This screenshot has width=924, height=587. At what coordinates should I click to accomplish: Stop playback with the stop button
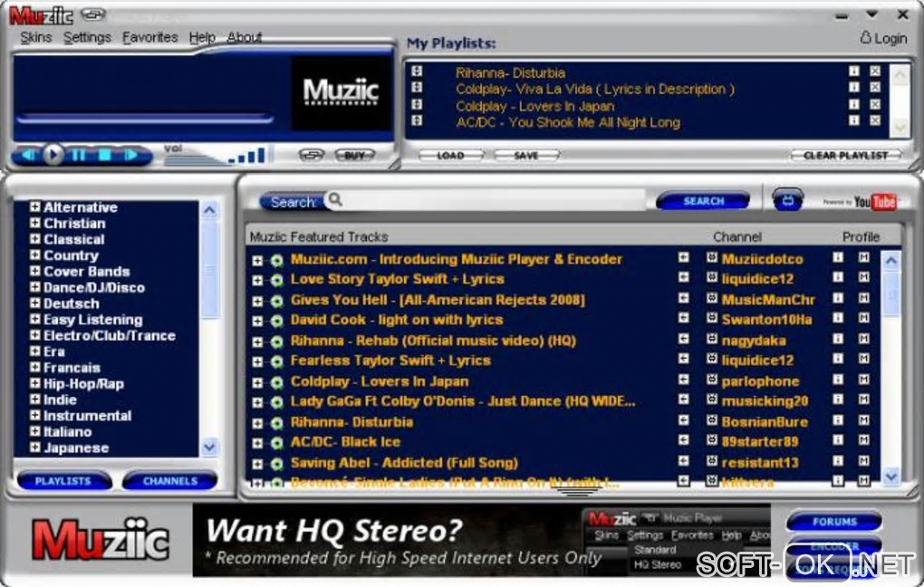(105, 156)
